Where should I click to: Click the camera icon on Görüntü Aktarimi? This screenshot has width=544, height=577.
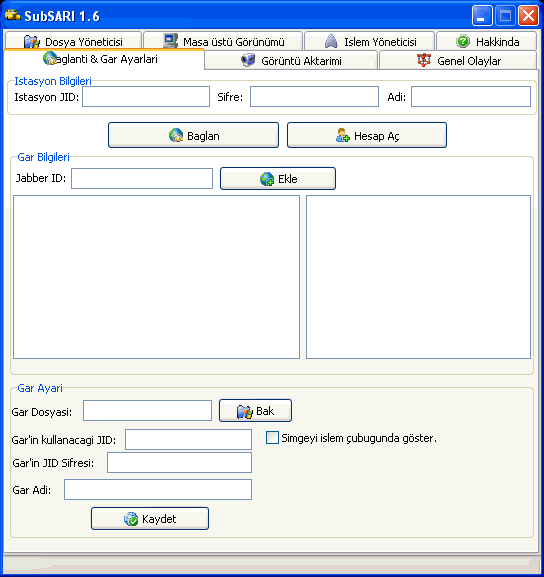point(248,60)
